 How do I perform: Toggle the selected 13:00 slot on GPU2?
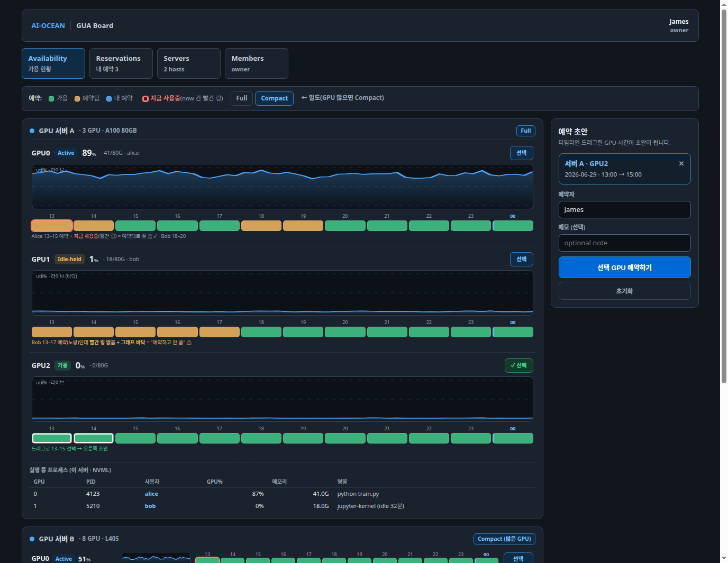coord(52,438)
